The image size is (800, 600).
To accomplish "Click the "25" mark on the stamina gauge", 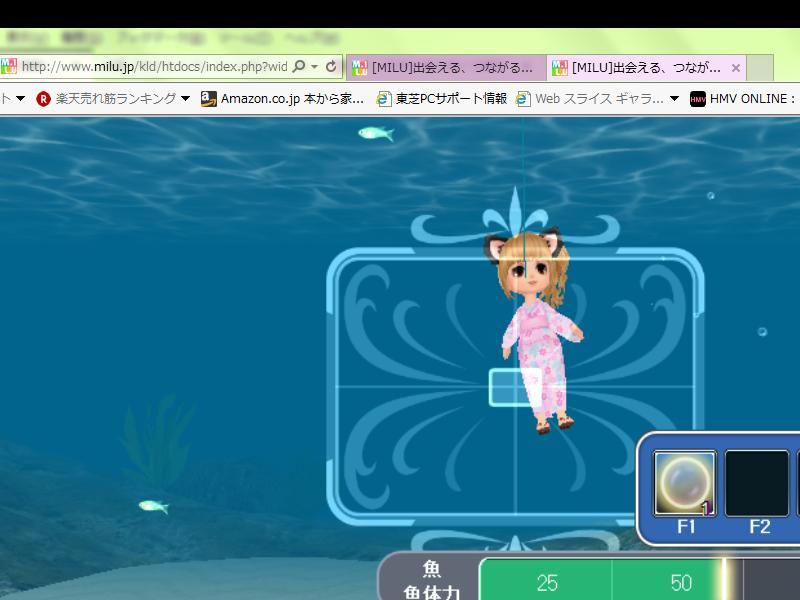I will pos(547,583).
